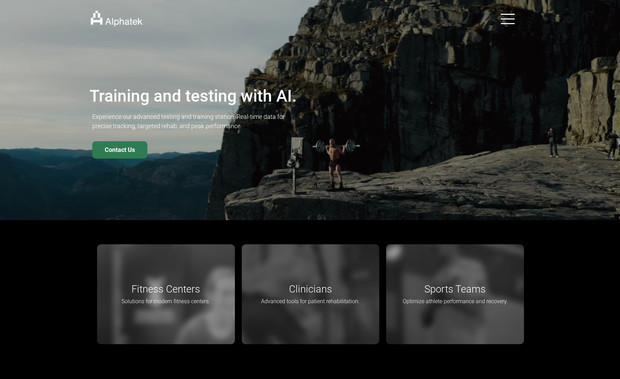The width and height of the screenshot is (620, 379).
Task: Open the Clinicians card
Action: click(x=310, y=294)
